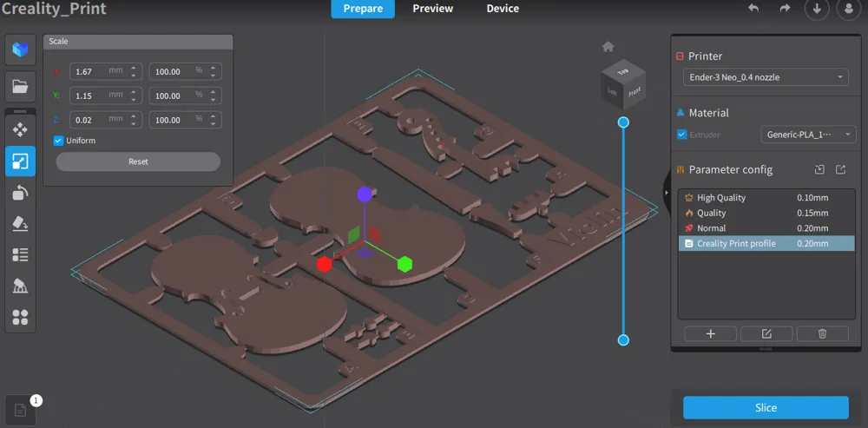Click the Undo arrow icon
Viewport: 868px width, 428px height.
tap(753, 9)
